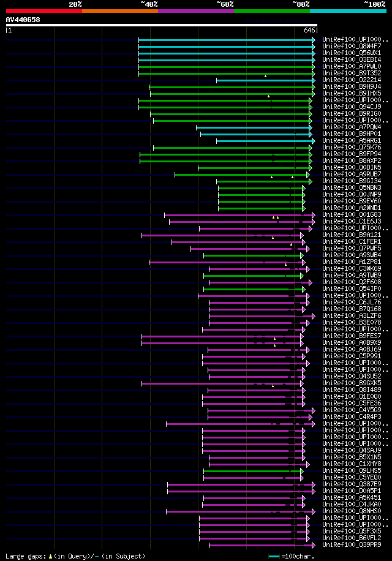
Task: Select the UniRef100_C1XMY8 label
Action: (352, 464)
